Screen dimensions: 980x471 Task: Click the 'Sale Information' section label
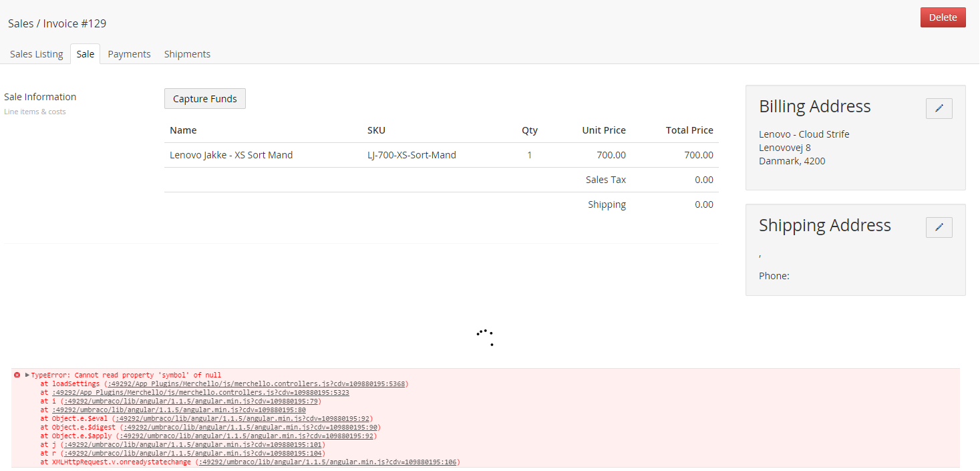[x=40, y=97]
